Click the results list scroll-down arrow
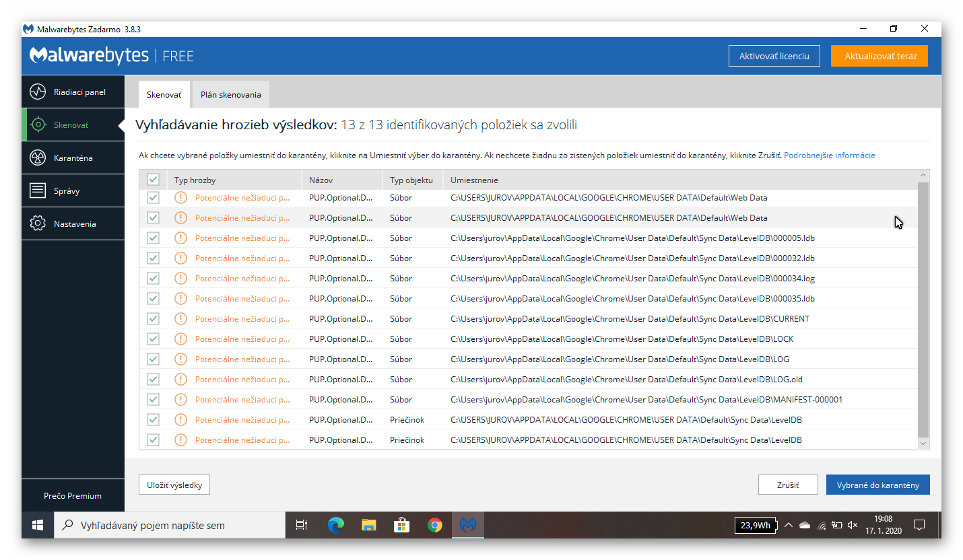Screen dimensions: 963x560 point(923,444)
